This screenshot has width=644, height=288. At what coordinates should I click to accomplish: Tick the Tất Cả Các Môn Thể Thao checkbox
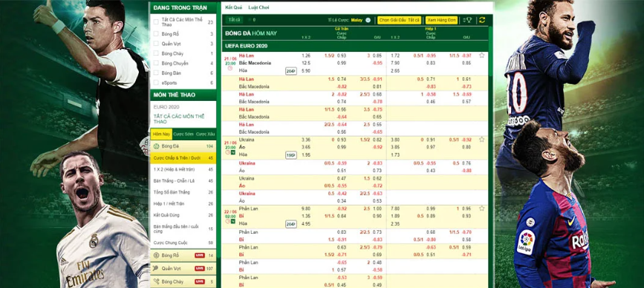pos(156,22)
